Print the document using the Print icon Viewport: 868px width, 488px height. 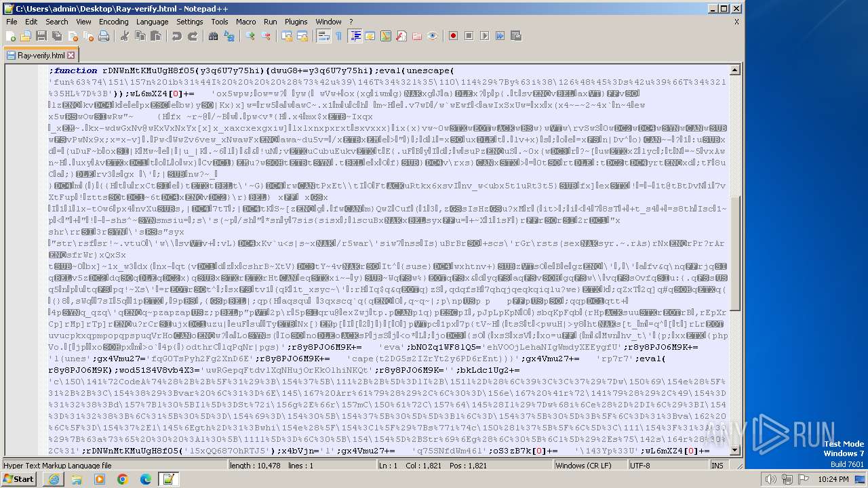(x=104, y=36)
